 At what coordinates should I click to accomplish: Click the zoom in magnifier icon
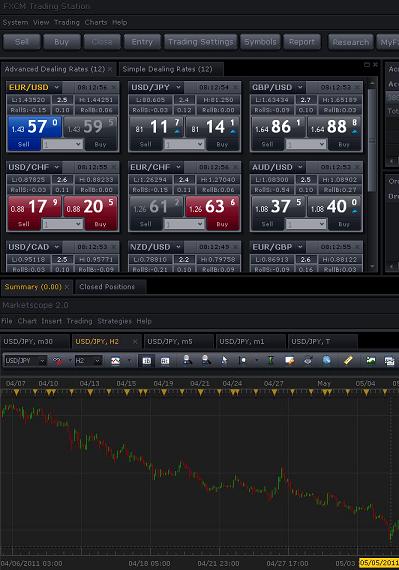[x=187, y=360]
